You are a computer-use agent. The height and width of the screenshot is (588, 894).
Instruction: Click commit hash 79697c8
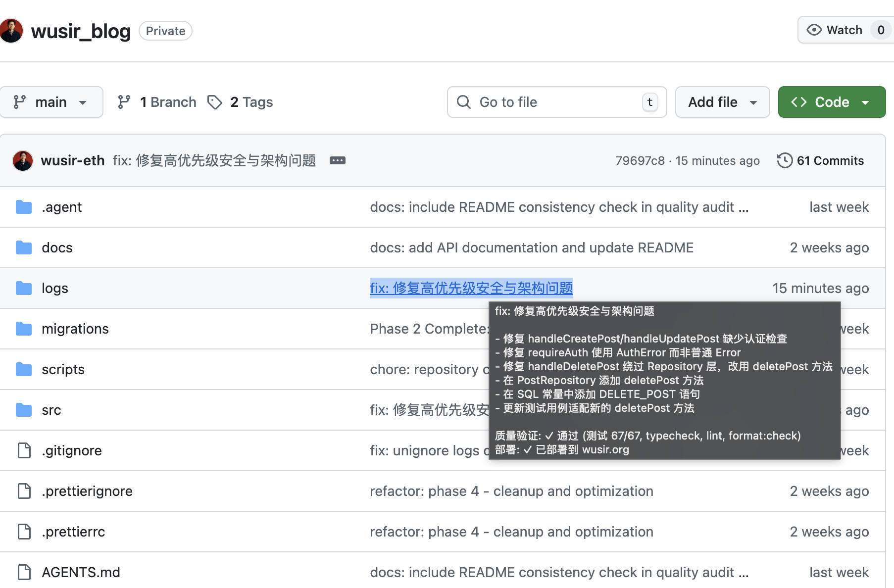640,160
